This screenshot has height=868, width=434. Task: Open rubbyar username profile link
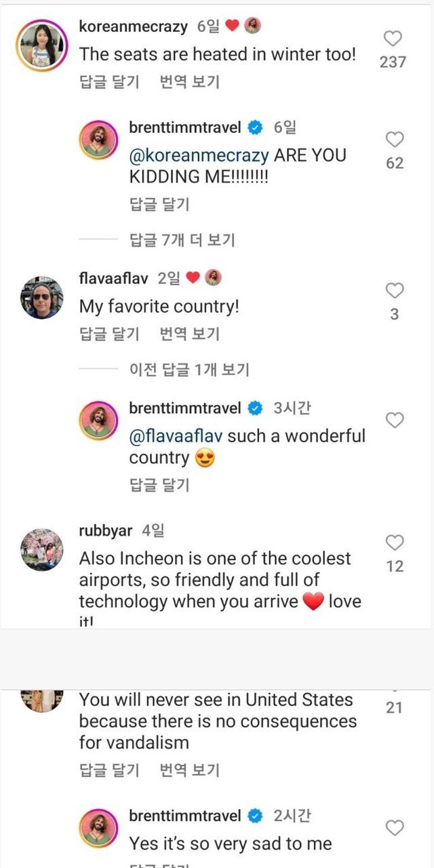click(x=106, y=530)
